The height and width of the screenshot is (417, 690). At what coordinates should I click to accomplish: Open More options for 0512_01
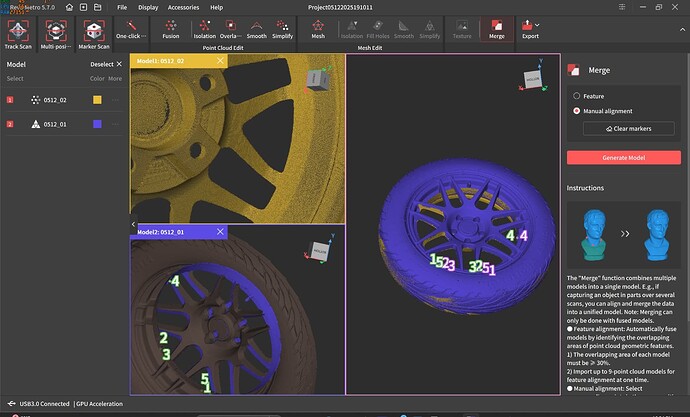(115, 124)
